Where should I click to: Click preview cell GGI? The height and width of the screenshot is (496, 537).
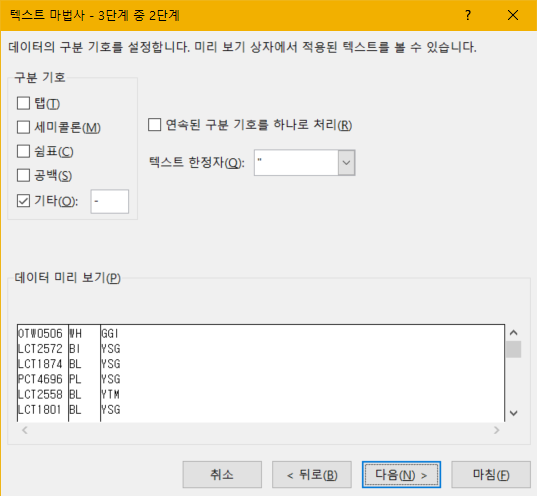110,333
